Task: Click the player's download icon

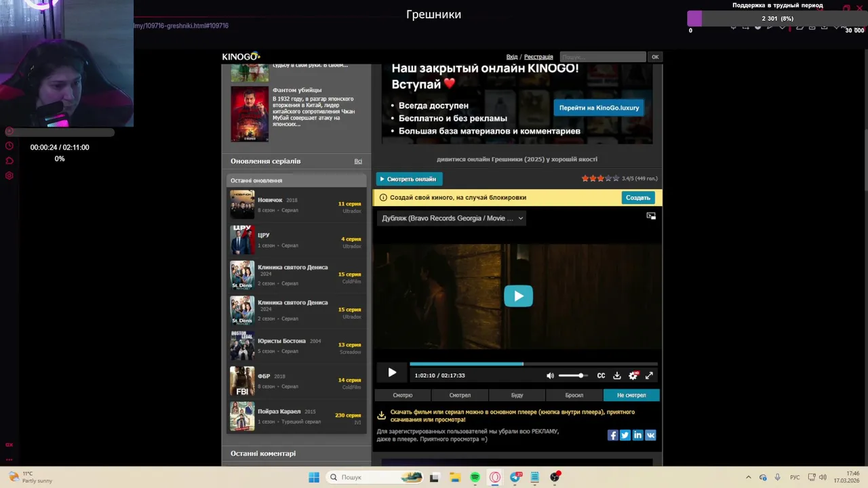Action: (x=617, y=375)
